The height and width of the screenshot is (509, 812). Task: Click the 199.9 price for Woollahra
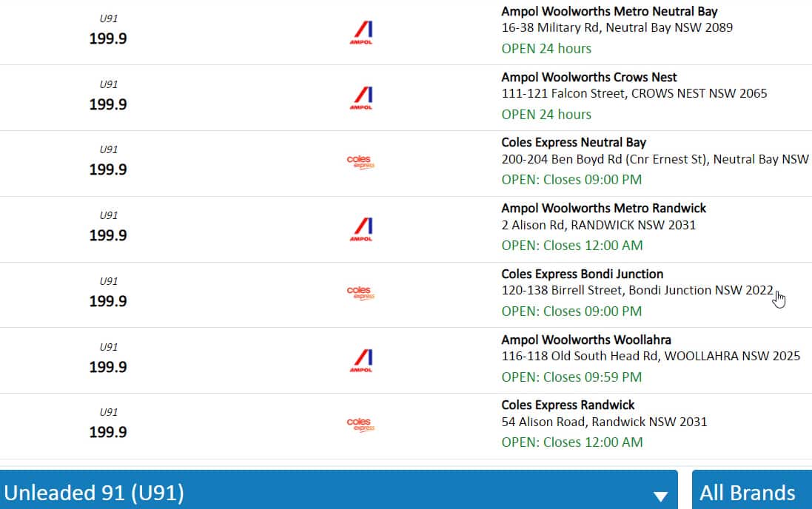point(108,367)
